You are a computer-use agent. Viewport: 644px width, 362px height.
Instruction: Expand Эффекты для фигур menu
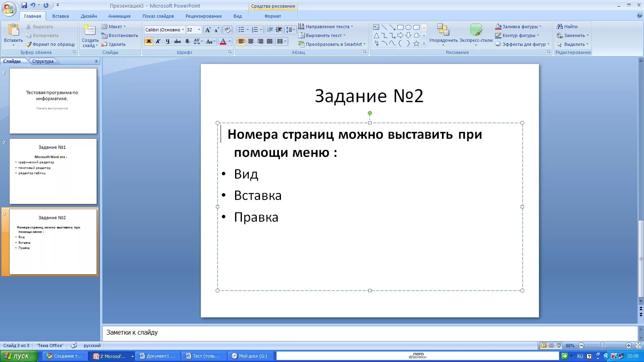[522, 44]
